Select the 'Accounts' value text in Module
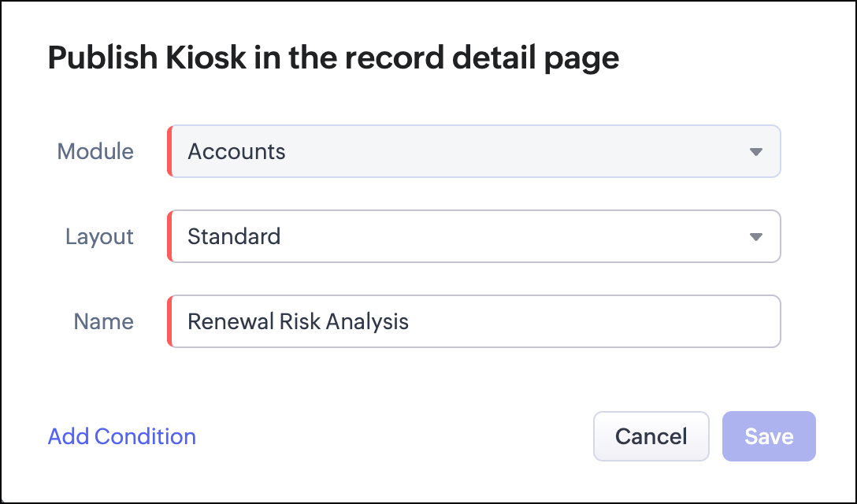The width and height of the screenshot is (857, 504). click(236, 151)
